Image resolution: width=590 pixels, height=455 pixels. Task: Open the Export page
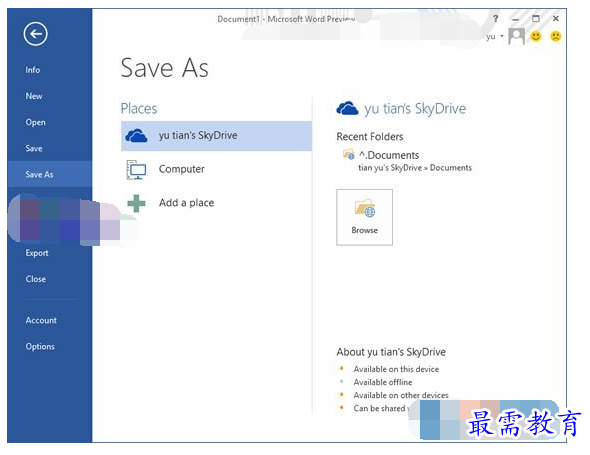pos(37,253)
